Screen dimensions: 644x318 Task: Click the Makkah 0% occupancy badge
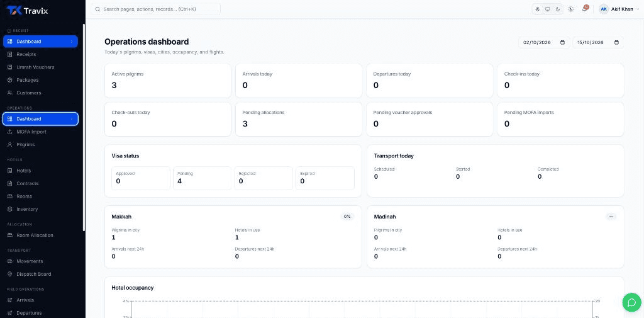point(347,217)
